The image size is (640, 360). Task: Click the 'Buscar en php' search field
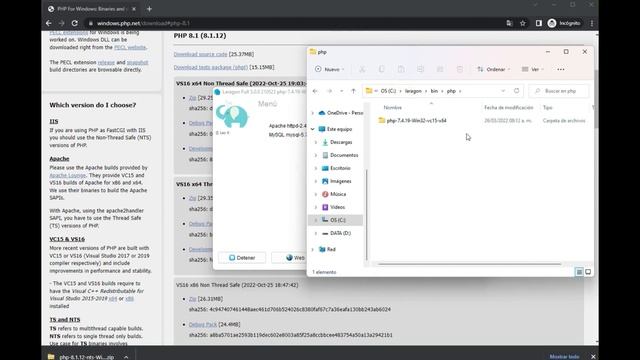click(559, 91)
